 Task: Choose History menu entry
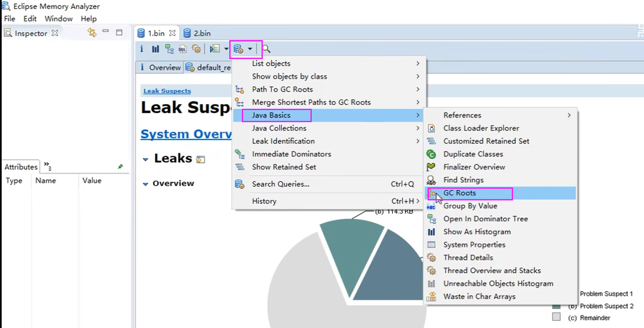[x=327, y=201]
